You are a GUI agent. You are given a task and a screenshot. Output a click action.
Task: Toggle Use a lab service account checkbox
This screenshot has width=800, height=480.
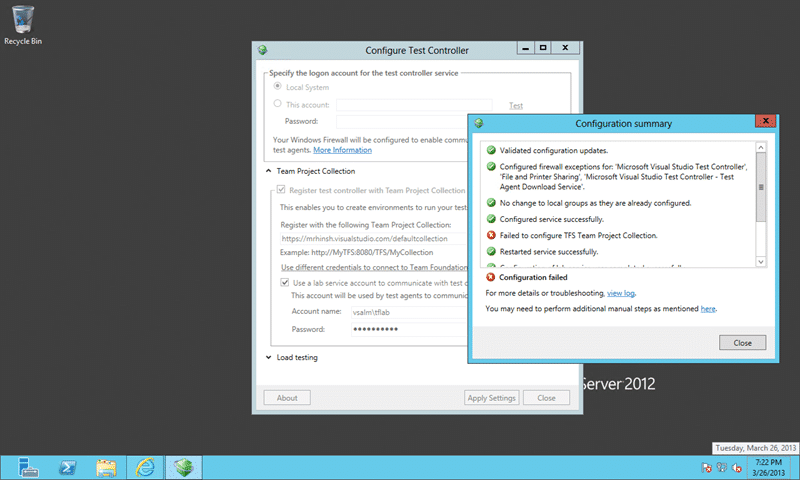pyautogui.click(x=285, y=282)
